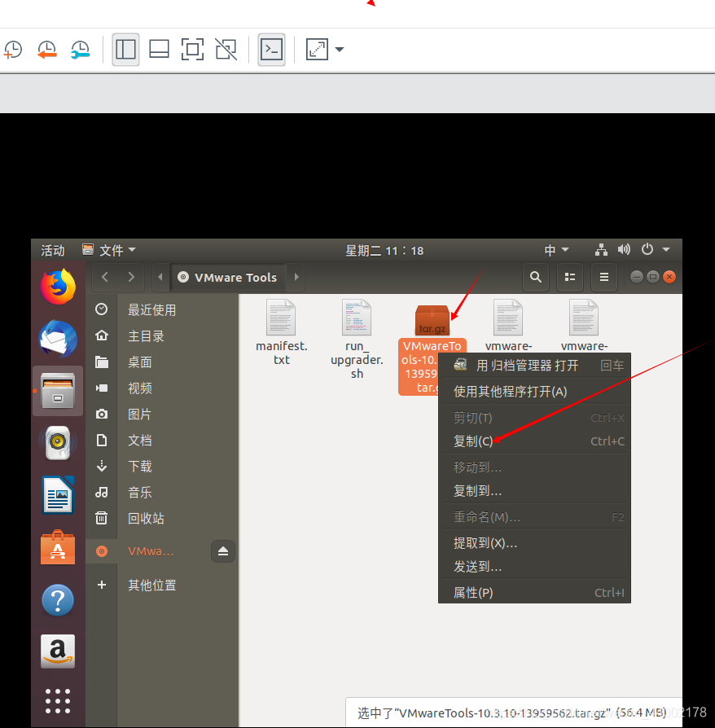Enter full screen mode in VMware
The height and width of the screenshot is (728, 715).
(192, 50)
